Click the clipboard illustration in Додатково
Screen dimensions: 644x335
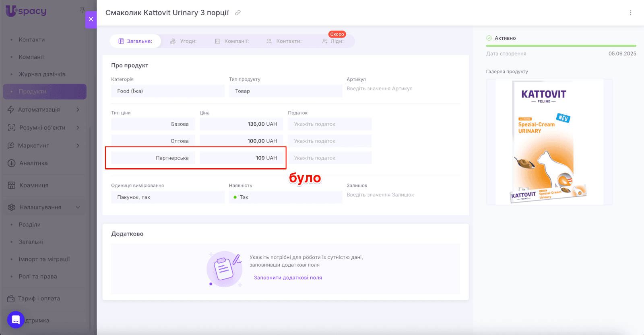(225, 269)
